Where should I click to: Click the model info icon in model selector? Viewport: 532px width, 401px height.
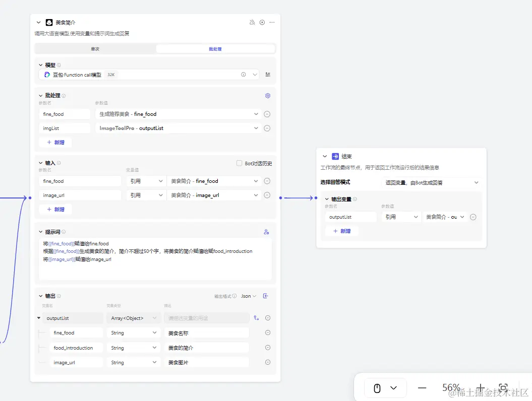(243, 75)
